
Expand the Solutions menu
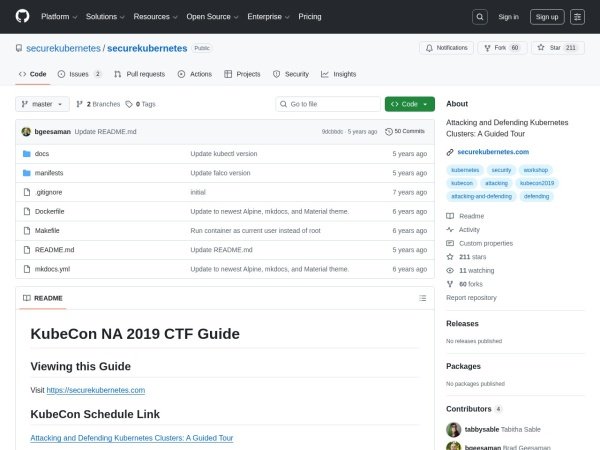[105, 17]
